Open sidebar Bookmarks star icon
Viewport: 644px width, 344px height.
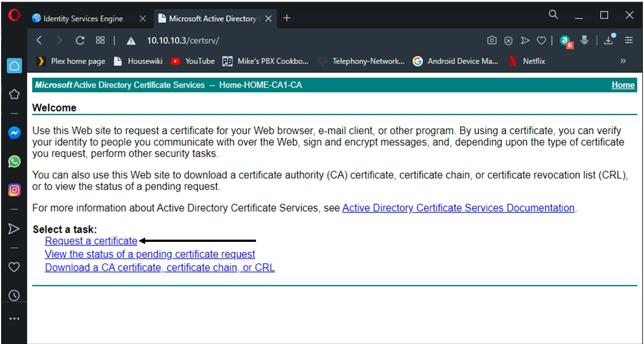pos(14,94)
